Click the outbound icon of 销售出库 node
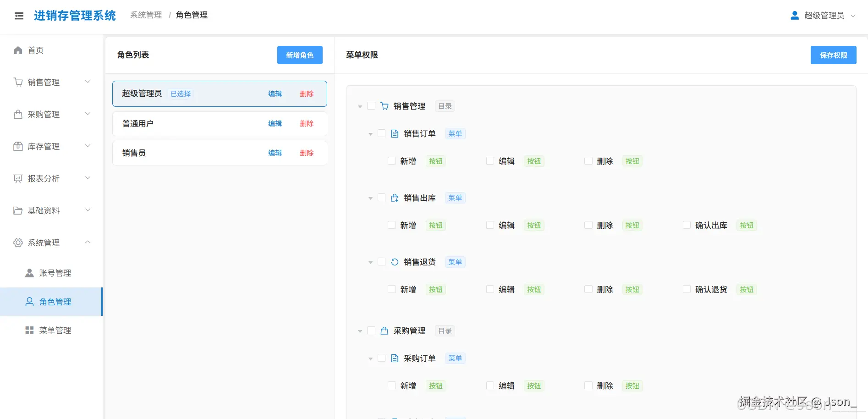The height and width of the screenshot is (419, 868). [395, 198]
